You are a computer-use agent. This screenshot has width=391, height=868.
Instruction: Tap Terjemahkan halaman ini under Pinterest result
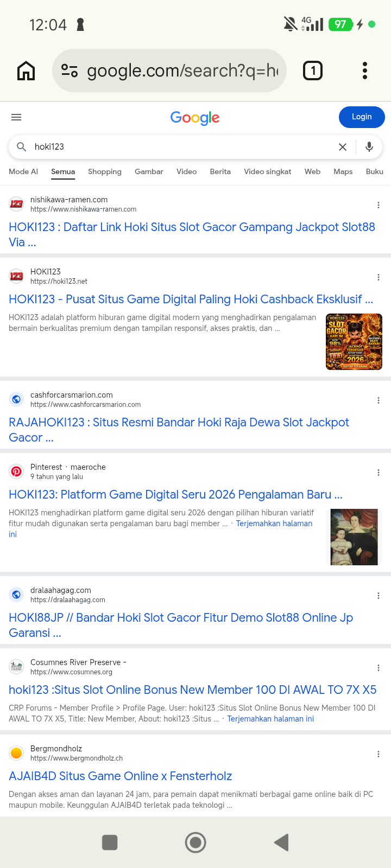274,524
